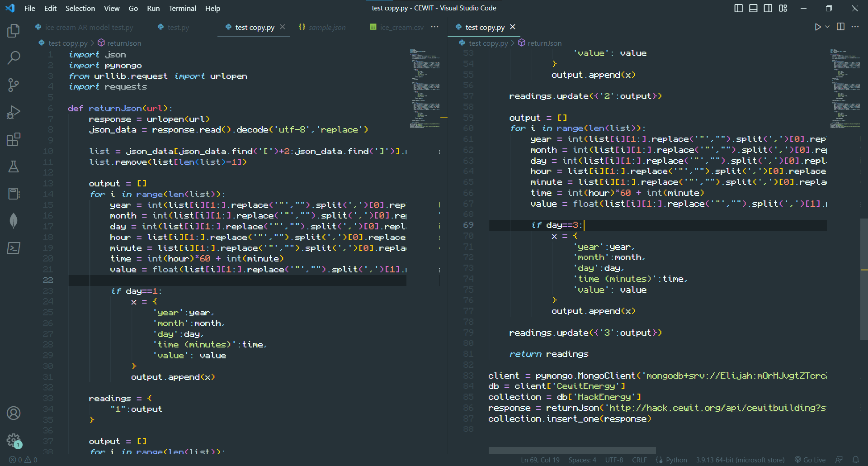Open Customize Layout button

(x=783, y=8)
